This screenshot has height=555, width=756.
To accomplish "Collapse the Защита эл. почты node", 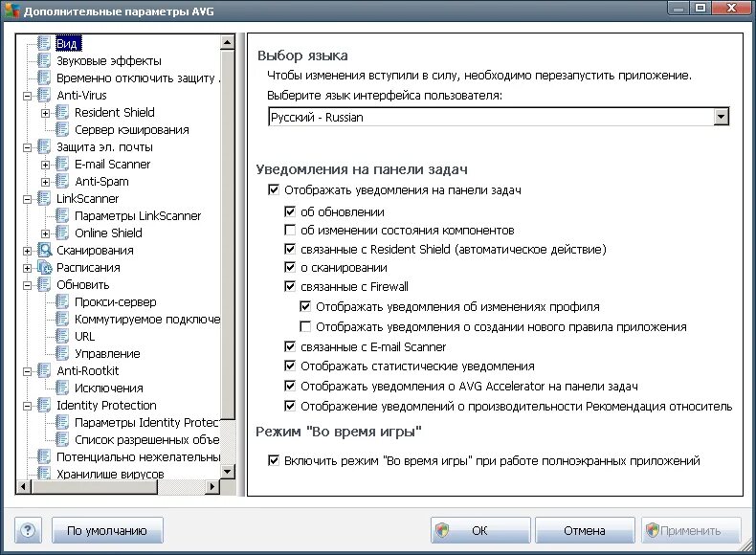I will 28,147.
